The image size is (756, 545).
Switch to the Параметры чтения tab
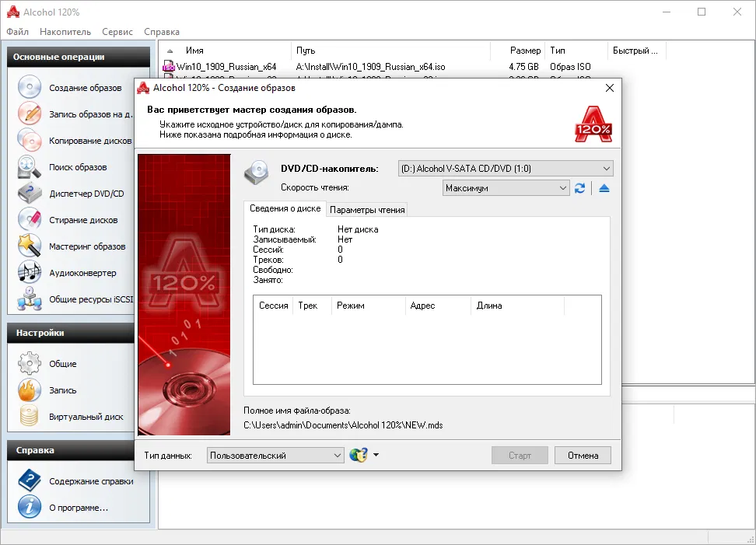[367, 210]
